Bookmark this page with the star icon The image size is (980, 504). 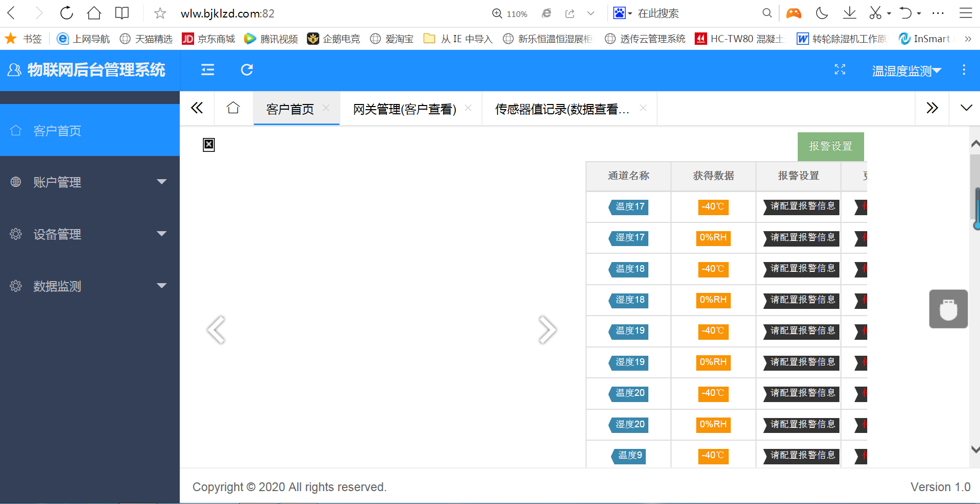pyautogui.click(x=160, y=13)
